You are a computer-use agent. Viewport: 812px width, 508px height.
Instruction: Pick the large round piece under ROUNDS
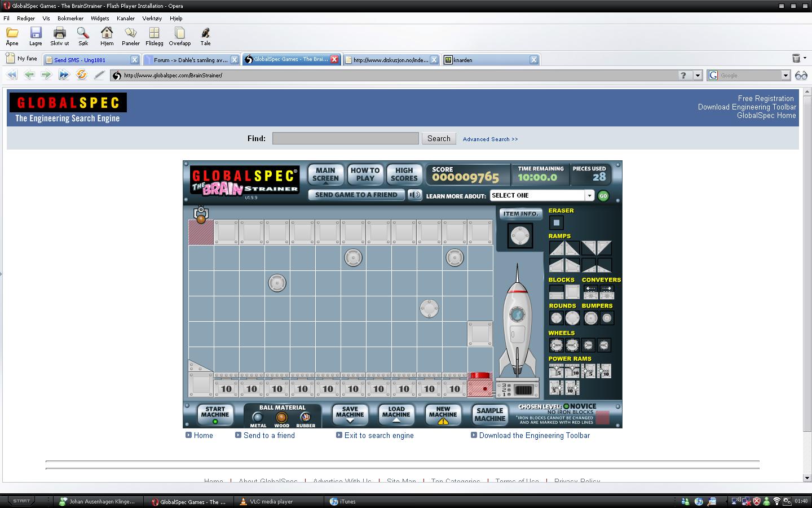pos(572,318)
